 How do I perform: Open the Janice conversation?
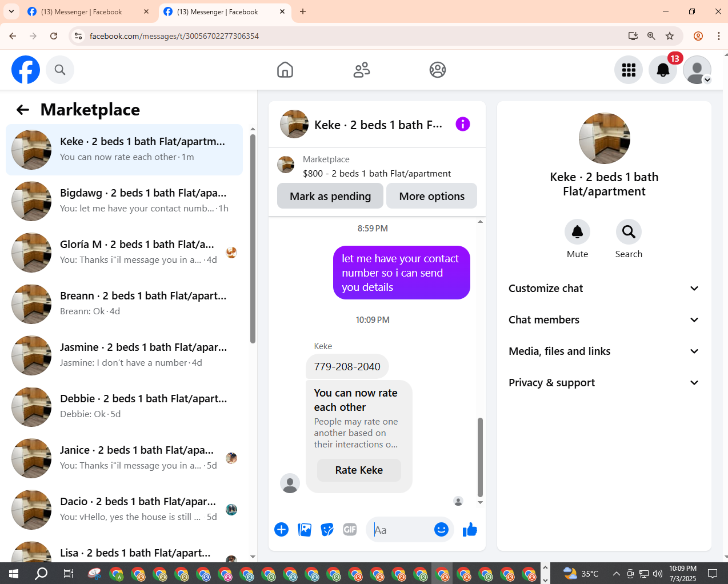(124, 458)
